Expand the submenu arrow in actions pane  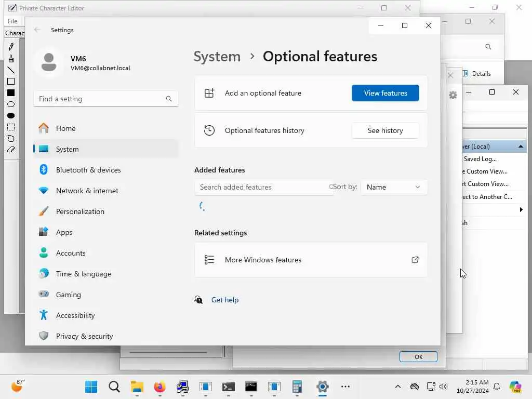521,210
